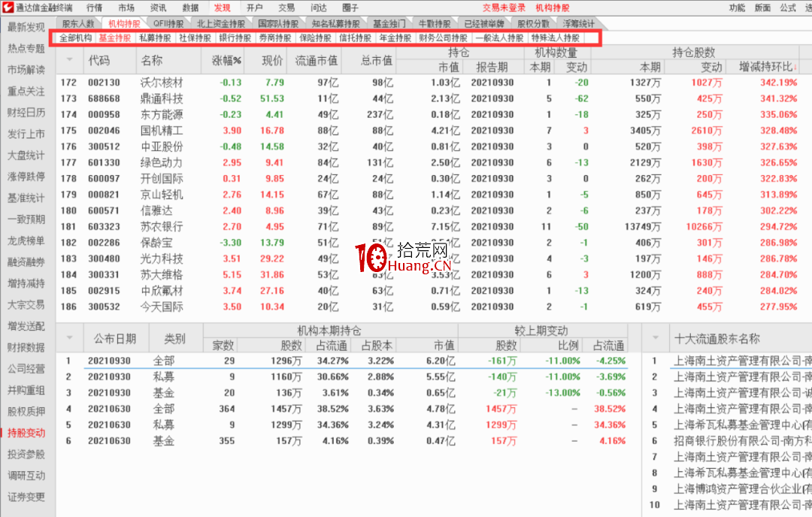Open the 圈子 menu

coord(350,8)
